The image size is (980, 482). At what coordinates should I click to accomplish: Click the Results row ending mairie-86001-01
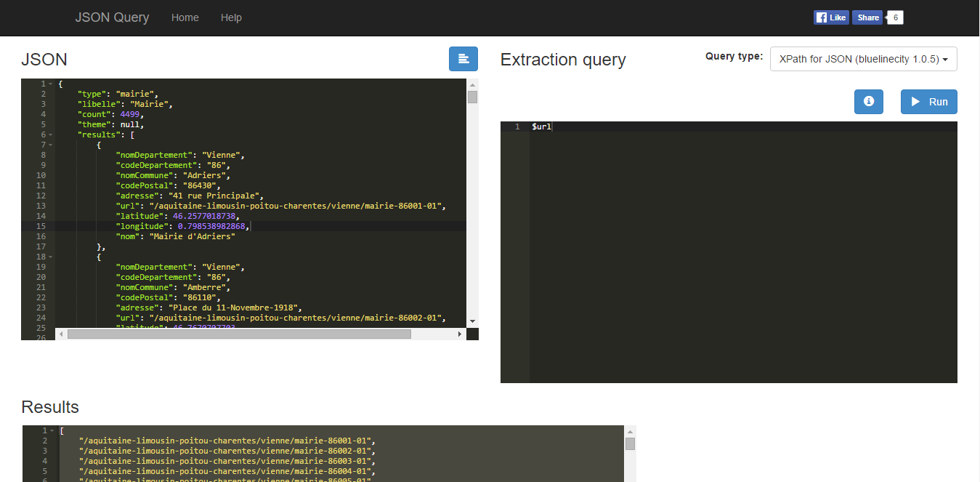tap(227, 441)
